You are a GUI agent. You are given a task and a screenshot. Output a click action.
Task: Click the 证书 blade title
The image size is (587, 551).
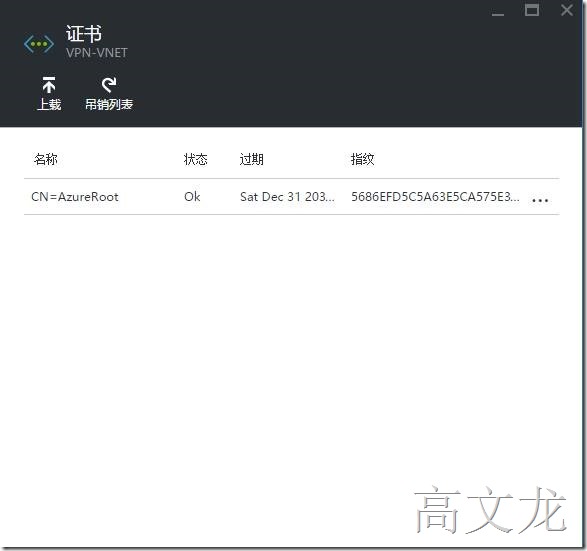(x=84, y=34)
